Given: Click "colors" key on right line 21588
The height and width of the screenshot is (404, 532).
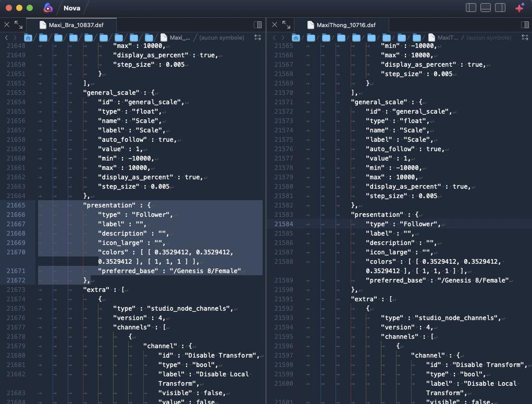Looking at the screenshot, I should coord(381,261).
